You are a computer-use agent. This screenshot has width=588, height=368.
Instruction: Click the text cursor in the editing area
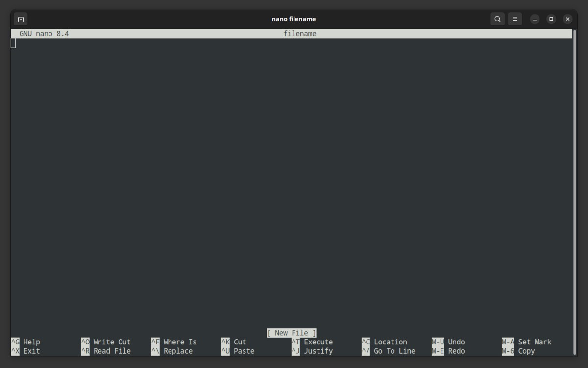coord(13,43)
